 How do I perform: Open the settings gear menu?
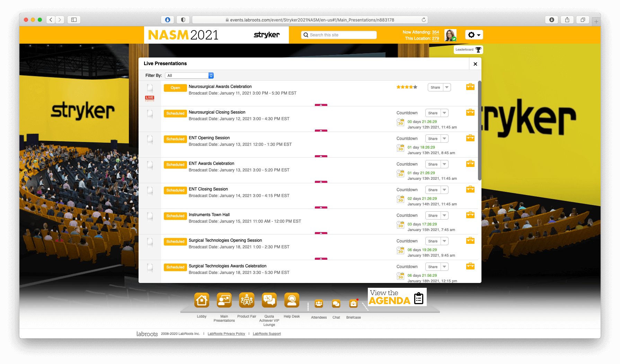point(474,35)
